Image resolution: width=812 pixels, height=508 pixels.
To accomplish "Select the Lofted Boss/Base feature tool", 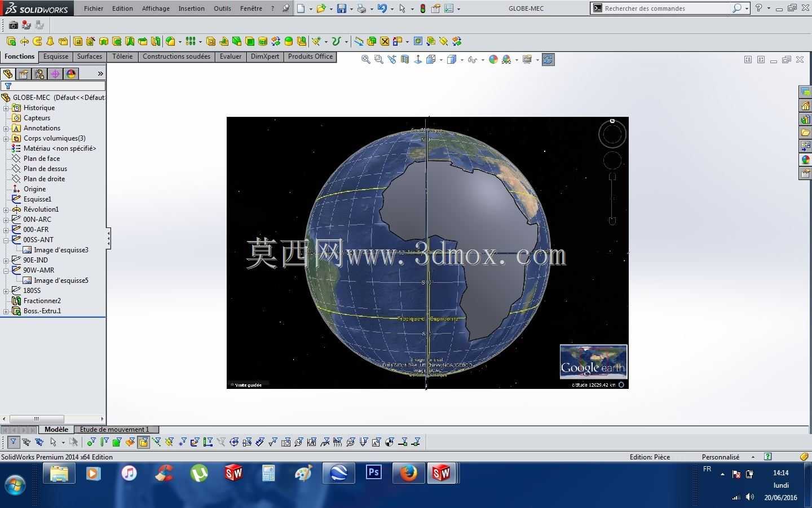I will [50, 41].
